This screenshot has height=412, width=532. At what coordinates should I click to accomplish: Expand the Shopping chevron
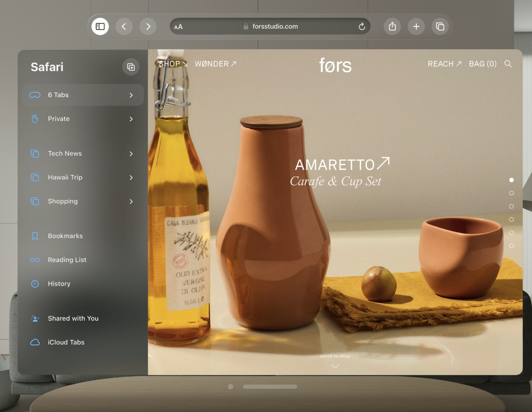coord(131,201)
